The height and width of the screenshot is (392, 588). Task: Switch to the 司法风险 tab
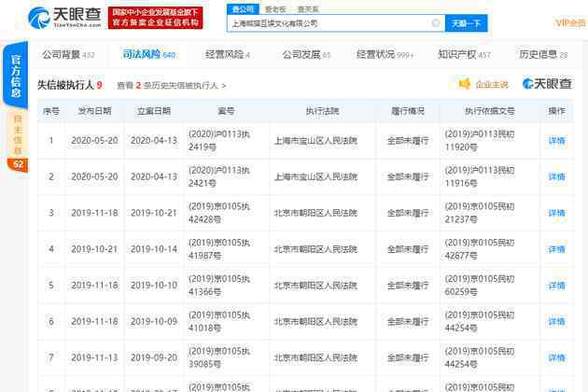[148, 54]
